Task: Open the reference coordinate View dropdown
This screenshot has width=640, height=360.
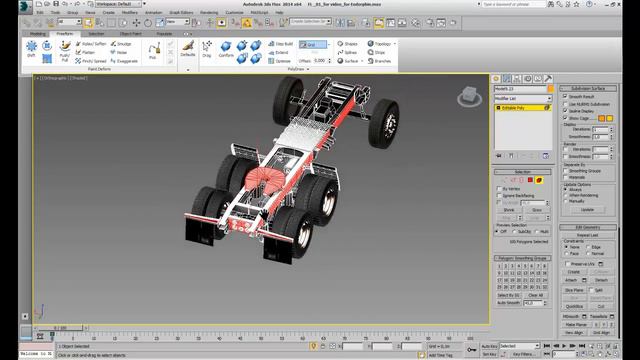Action: point(178,22)
